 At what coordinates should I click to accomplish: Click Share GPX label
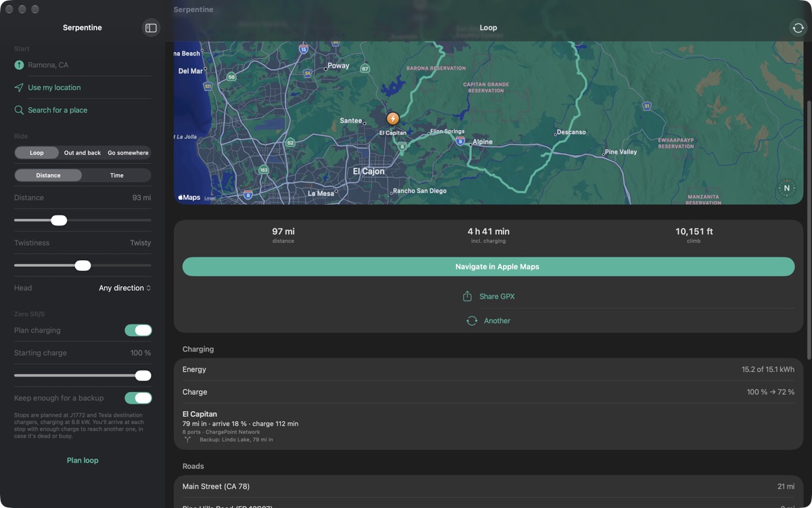coord(497,297)
